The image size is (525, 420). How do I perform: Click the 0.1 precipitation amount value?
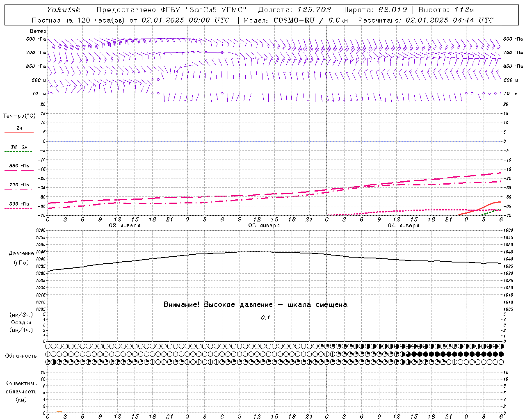[265, 317]
